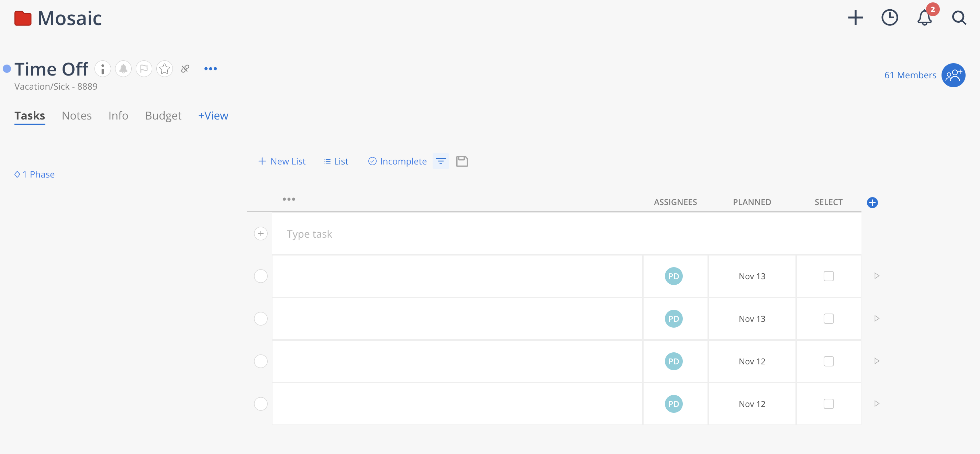Screen dimensions: 980x454
Task: Open notifications bell with 2 badge
Action: tap(924, 18)
